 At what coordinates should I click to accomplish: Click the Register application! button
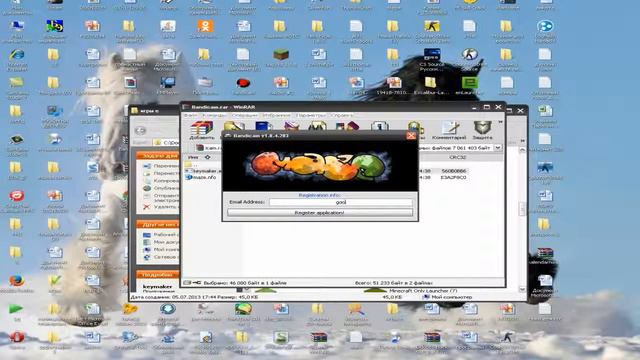tap(320, 213)
